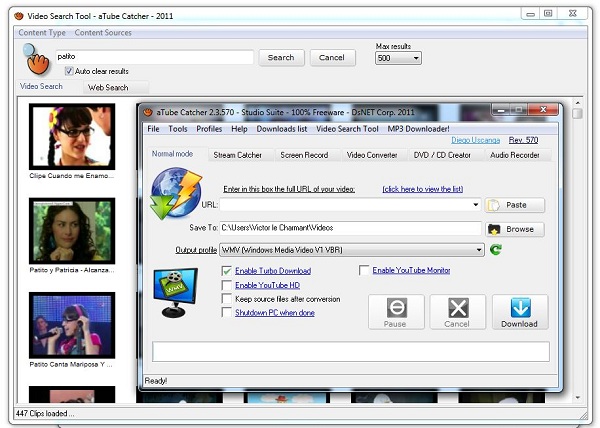The height and width of the screenshot is (428, 600).
Task: Click 'click here to view the list' link
Action: pos(423,189)
